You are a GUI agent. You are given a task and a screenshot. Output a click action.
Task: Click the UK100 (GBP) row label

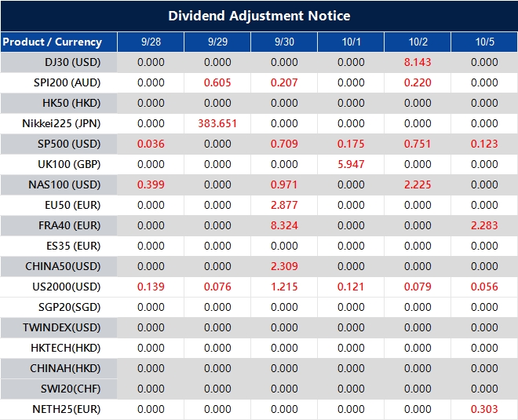coord(69,164)
